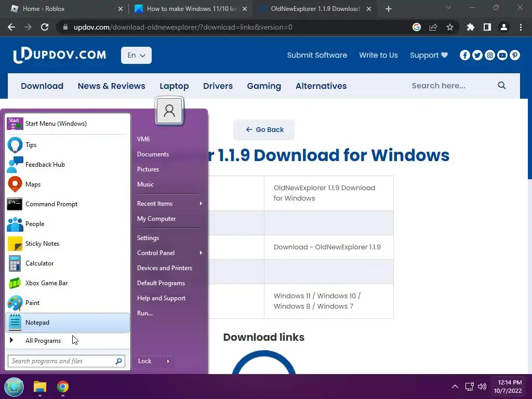Open Start Menu (Windows) entry

(x=68, y=124)
